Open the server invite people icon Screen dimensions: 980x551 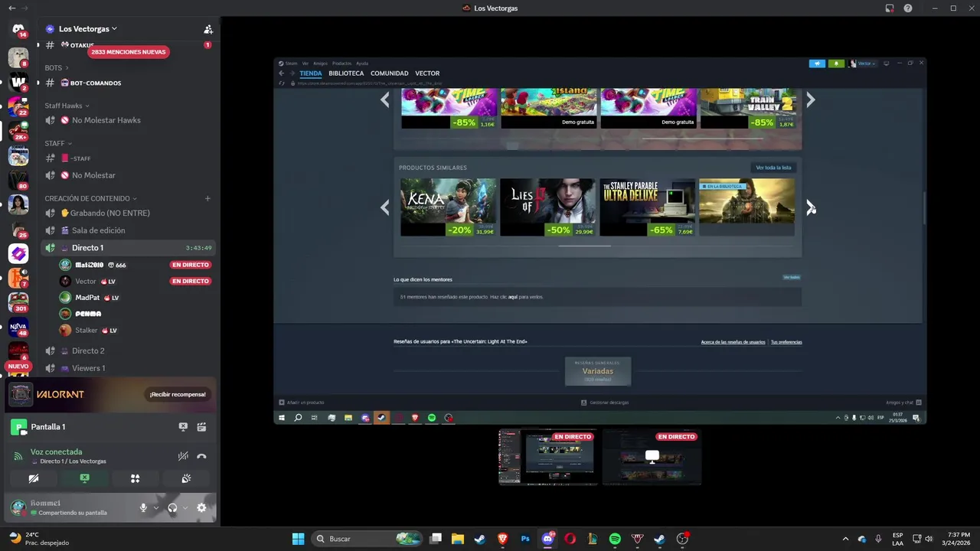point(208,29)
